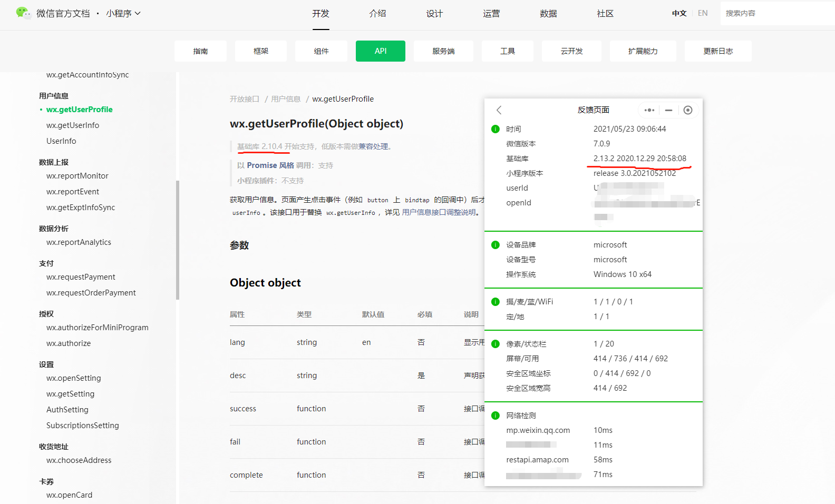The image size is (835, 504).
Task: Click green info icon beside 摄/麦/蓝/WiFi
Action: (x=496, y=302)
